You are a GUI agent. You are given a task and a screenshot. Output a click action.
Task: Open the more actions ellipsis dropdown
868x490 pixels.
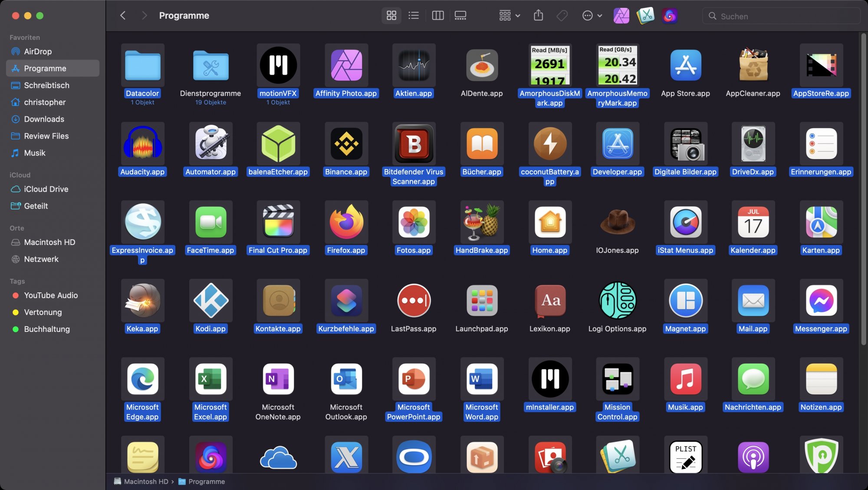click(x=592, y=16)
